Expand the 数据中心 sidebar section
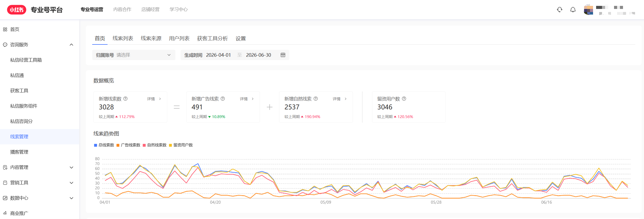Image resolution: width=644 pixels, height=219 pixels. point(71,198)
